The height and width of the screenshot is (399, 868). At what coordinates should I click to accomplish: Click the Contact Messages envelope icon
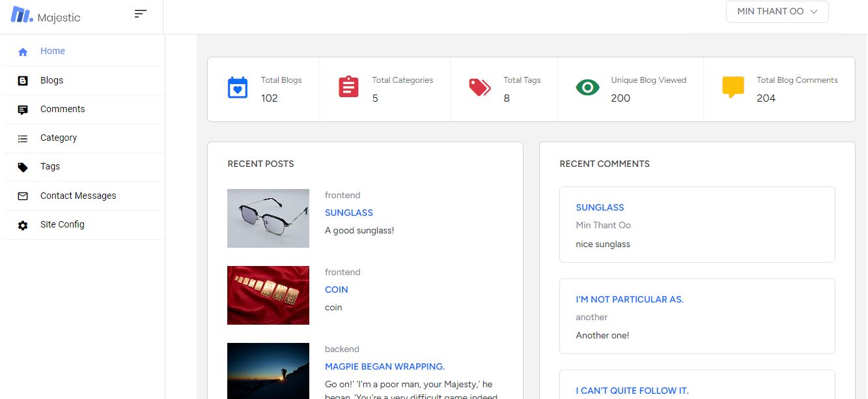[x=23, y=196]
